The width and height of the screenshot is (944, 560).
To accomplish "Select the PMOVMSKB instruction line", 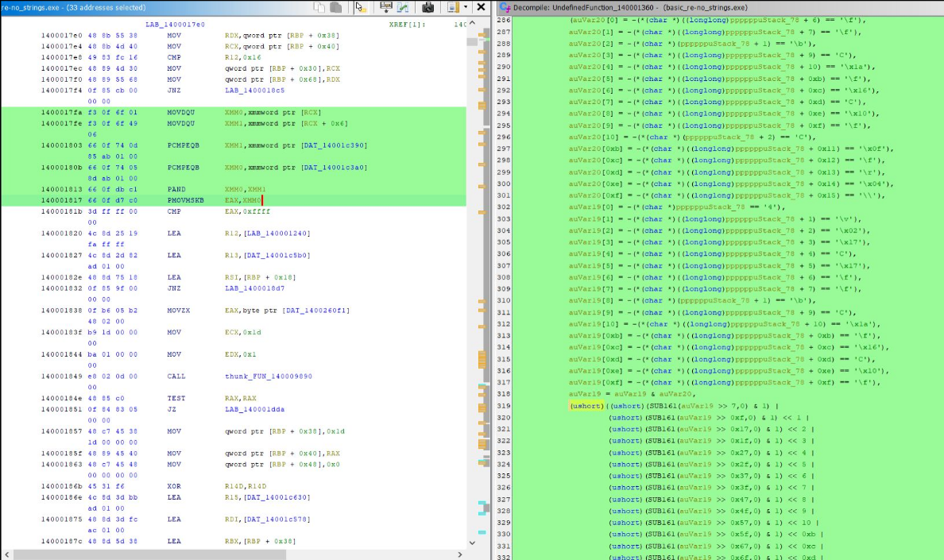I will [184, 201].
